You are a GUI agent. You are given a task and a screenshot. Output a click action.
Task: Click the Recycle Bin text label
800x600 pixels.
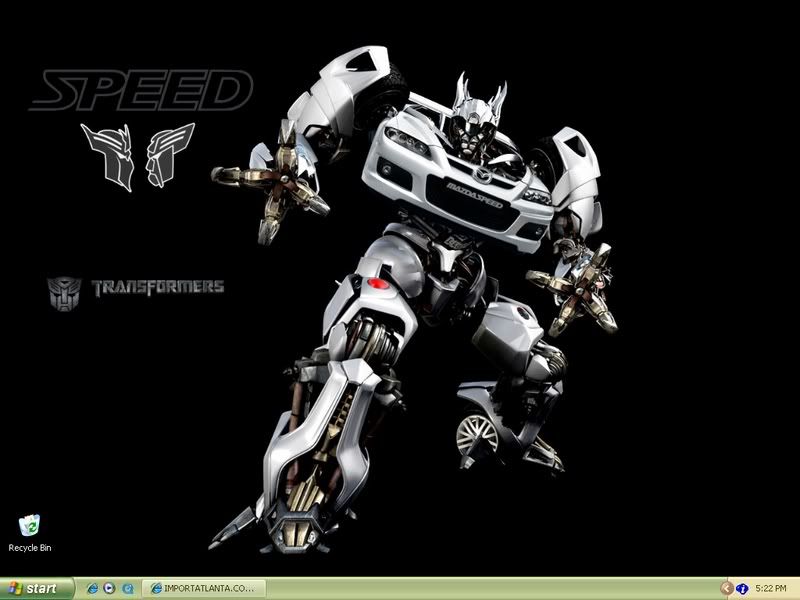(x=29, y=548)
